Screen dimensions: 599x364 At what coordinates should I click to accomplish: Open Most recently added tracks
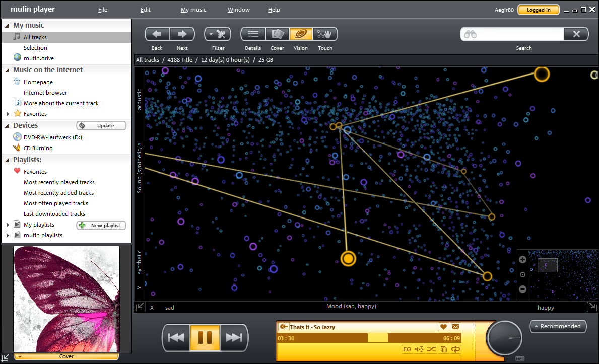[x=58, y=193]
